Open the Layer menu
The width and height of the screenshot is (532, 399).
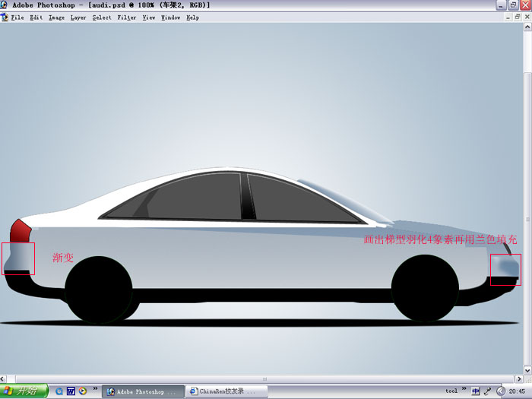[x=78, y=17]
